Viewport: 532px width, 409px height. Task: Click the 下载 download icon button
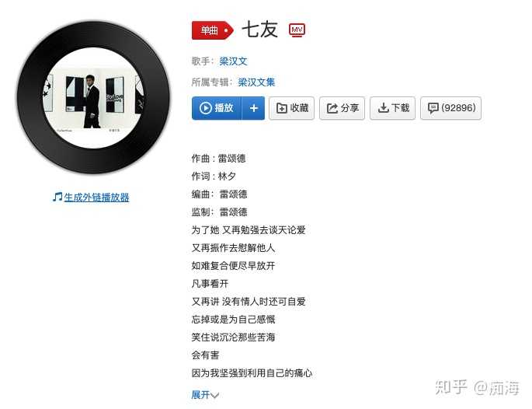[x=392, y=108]
